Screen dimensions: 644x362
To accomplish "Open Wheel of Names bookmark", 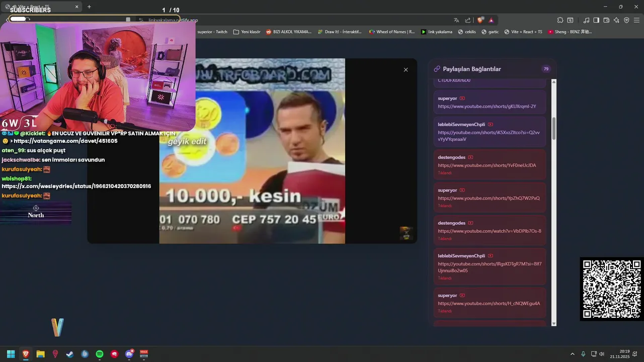I will [392, 32].
